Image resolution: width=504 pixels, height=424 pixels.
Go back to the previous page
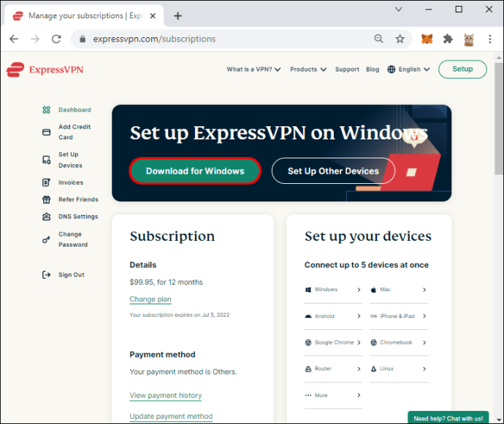(14, 39)
